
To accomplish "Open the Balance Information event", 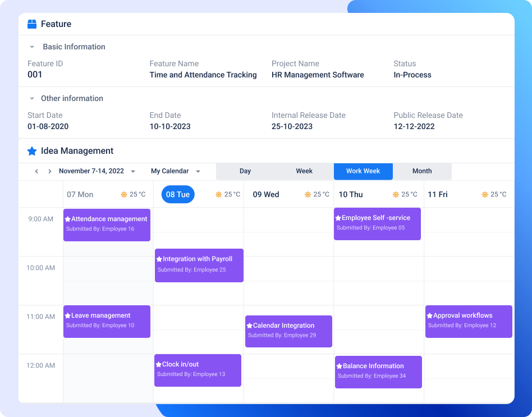I will (378, 372).
